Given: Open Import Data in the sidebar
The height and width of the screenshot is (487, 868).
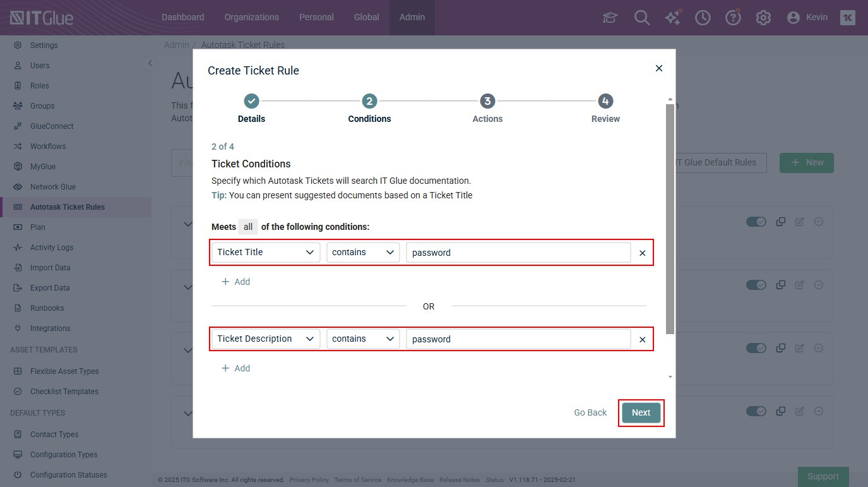Looking at the screenshot, I should 51,268.
